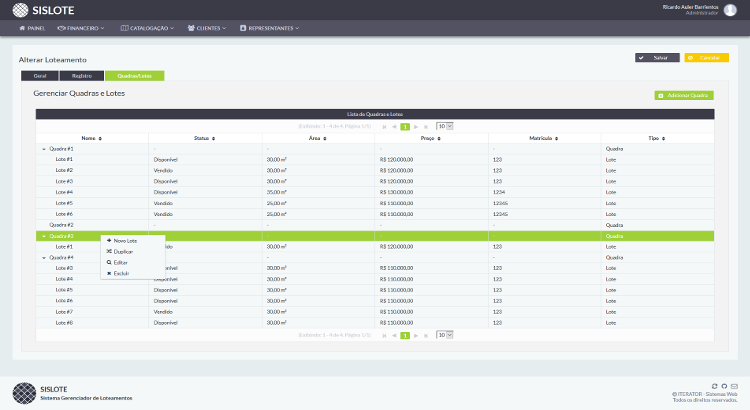Select Lote #2 under Quadra #1

[x=375, y=171]
